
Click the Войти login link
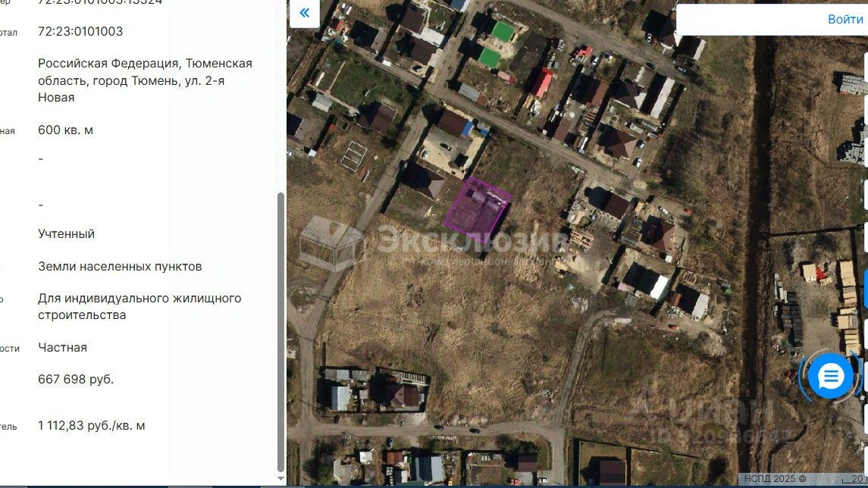point(845,20)
